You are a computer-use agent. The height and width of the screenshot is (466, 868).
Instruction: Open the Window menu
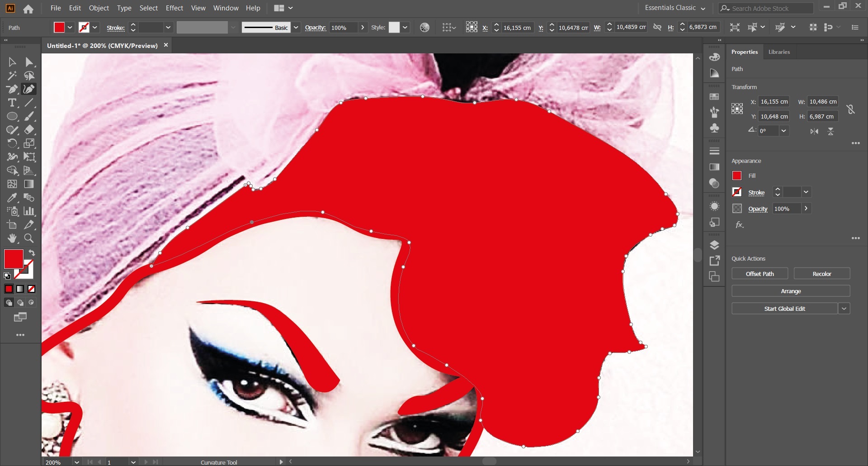click(226, 8)
